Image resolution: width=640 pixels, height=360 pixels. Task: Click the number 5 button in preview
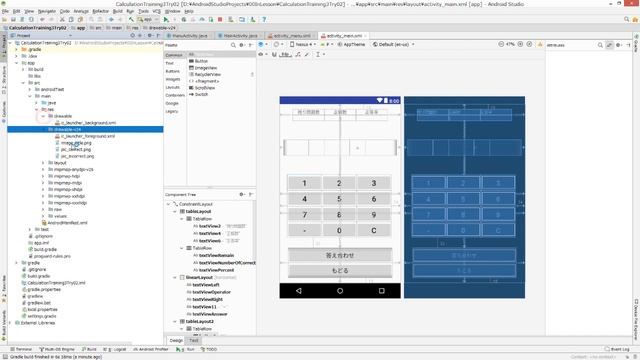coord(339,199)
